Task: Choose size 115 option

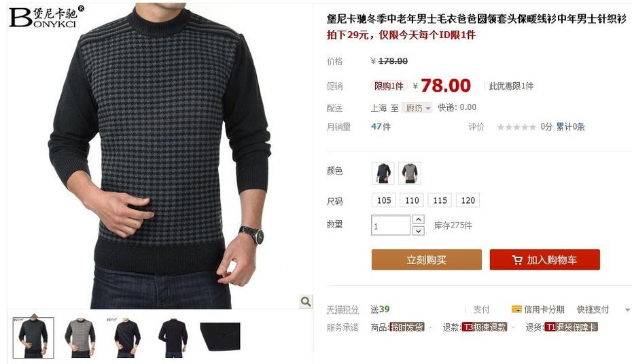Action: pyautogui.click(x=440, y=200)
